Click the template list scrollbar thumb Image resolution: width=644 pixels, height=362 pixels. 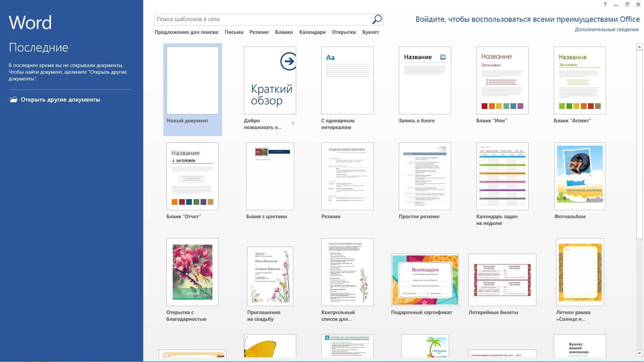click(x=640, y=144)
